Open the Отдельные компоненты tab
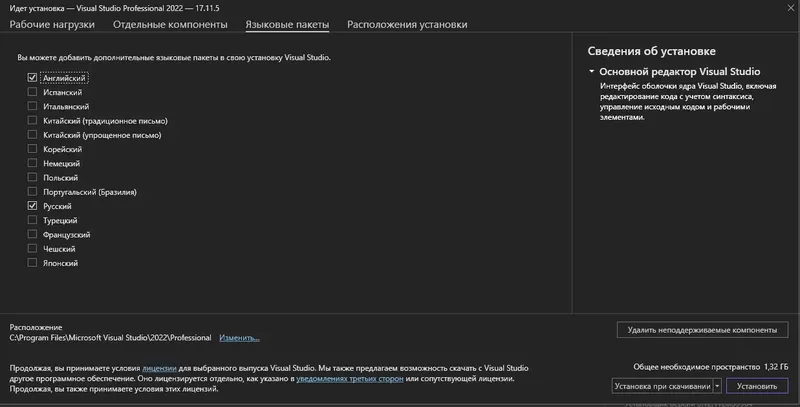Image resolution: width=800 pixels, height=407 pixels. coord(170,24)
